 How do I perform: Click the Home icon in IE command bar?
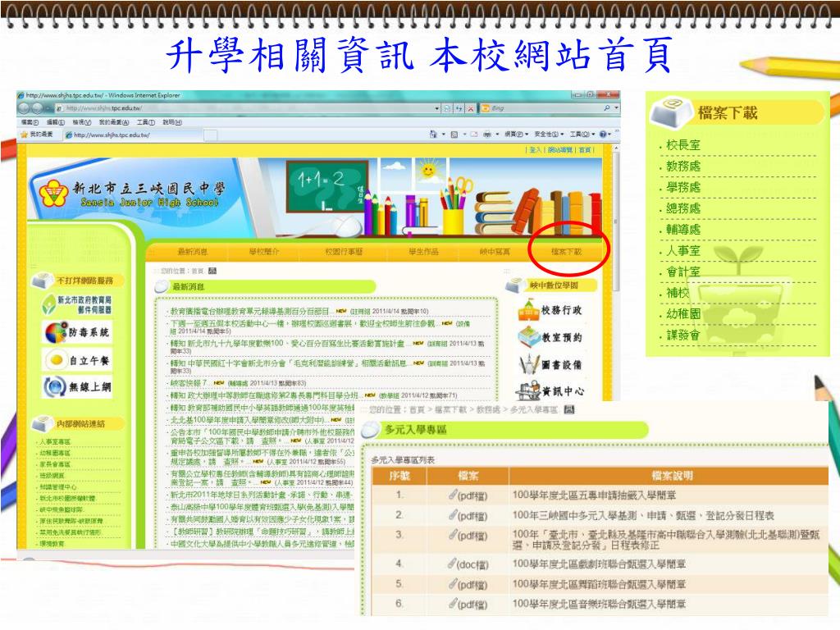(x=433, y=134)
